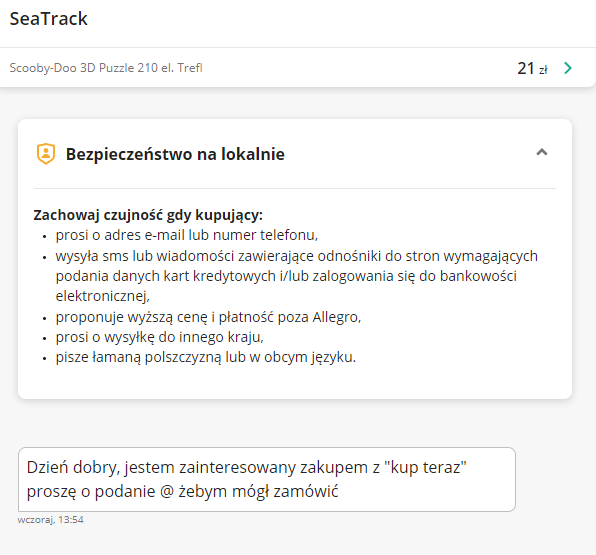Select the bullet about łamaną polszczyzną

206,357
